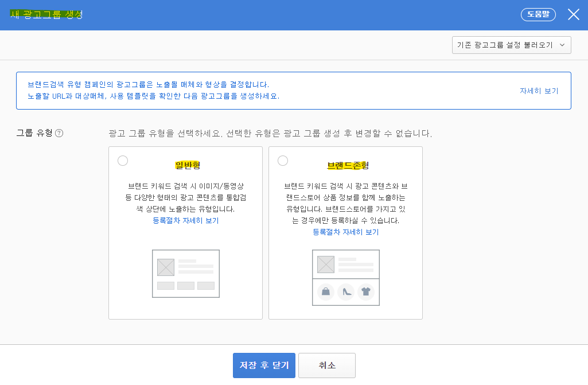The width and height of the screenshot is (588, 385).
Task: Select the 일반형 radio button
Action: (123, 161)
